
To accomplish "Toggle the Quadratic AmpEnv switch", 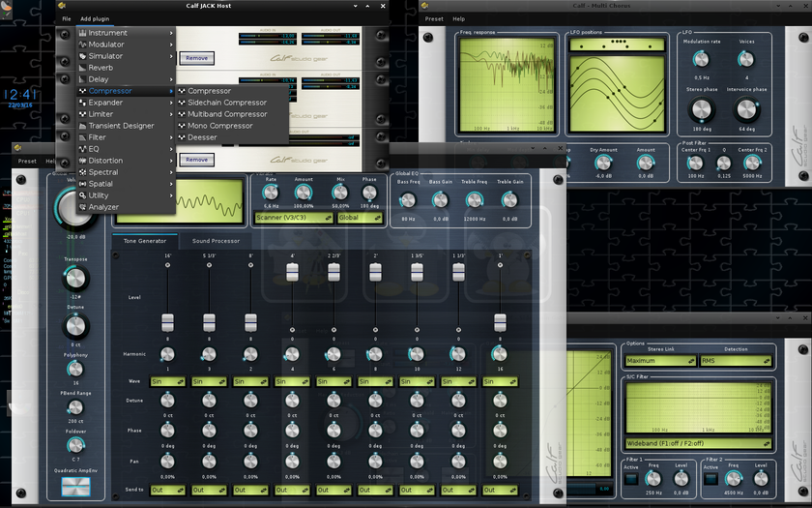I will click(x=75, y=486).
